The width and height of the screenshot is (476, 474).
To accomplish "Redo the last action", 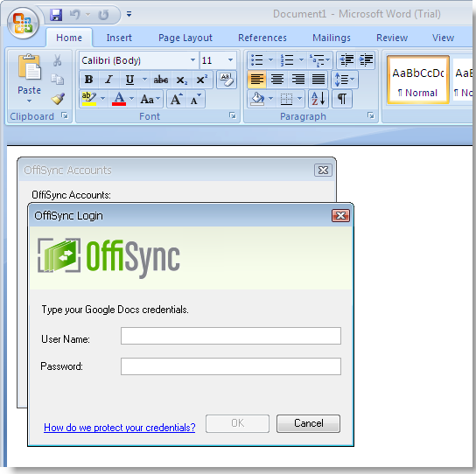I will coord(103,14).
